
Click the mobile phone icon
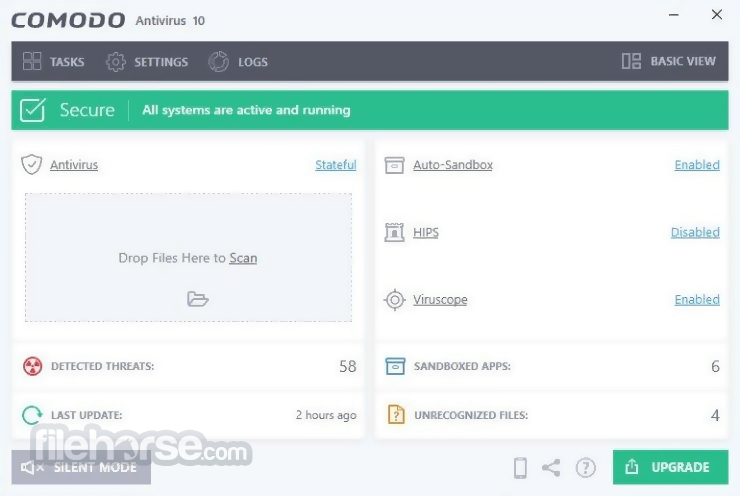(520, 468)
